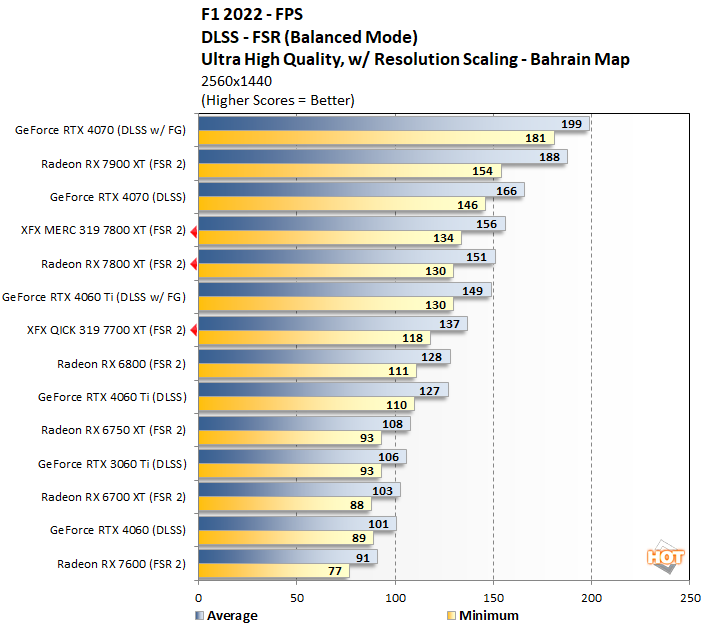Click the 146 minimum value
708x624 pixels.
pyautogui.click(x=467, y=205)
